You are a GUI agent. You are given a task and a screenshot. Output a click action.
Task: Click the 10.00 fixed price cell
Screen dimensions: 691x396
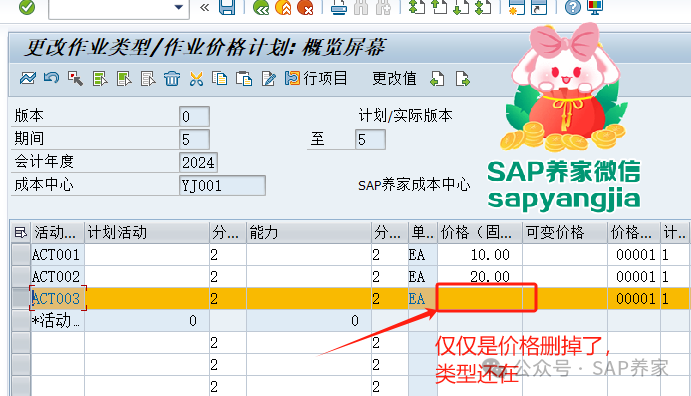tap(480, 255)
